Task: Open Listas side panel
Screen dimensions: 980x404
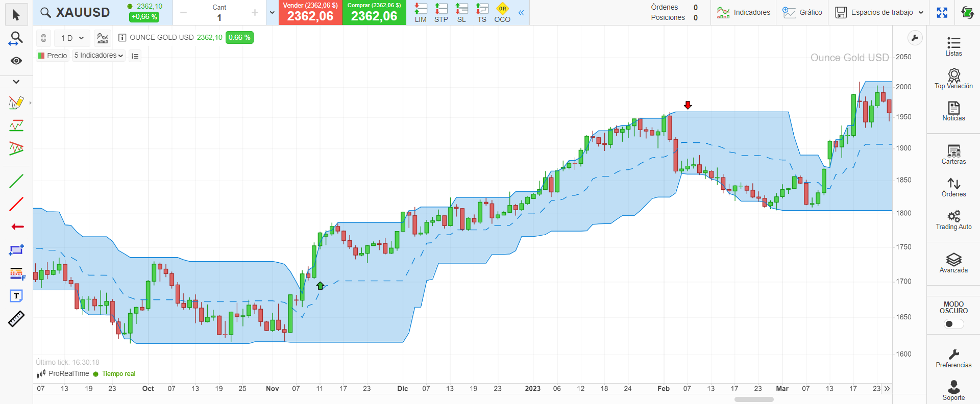Action: click(x=953, y=46)
